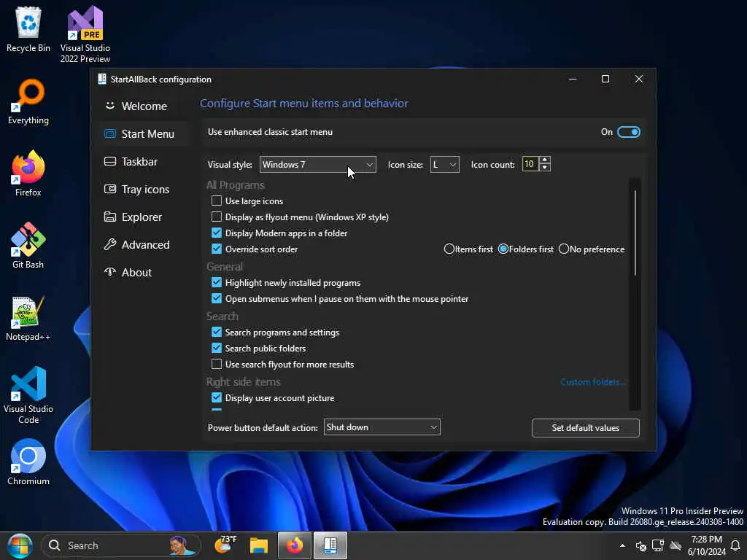The height and width of the screenshot is (560, 747).
Task: Select the Start Menu section
Action: (x=144, y=134)
